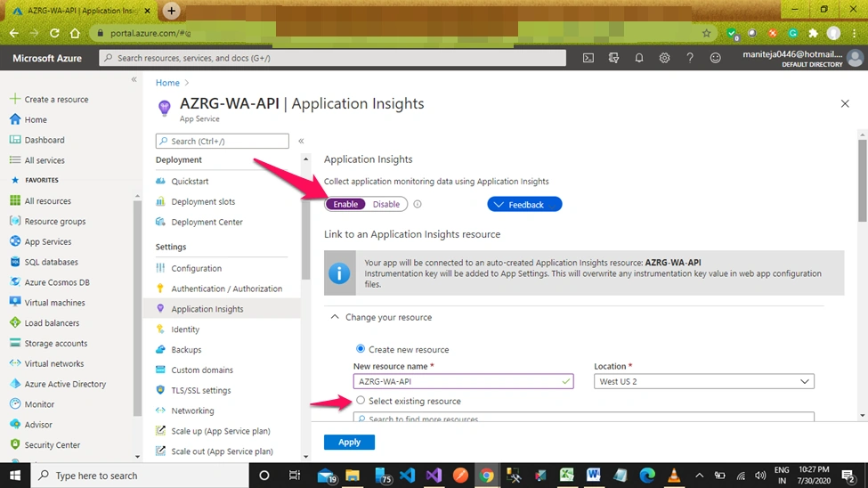Click the main content vertical scrollbar
This screenshot has height=488, width=868.
863,183
